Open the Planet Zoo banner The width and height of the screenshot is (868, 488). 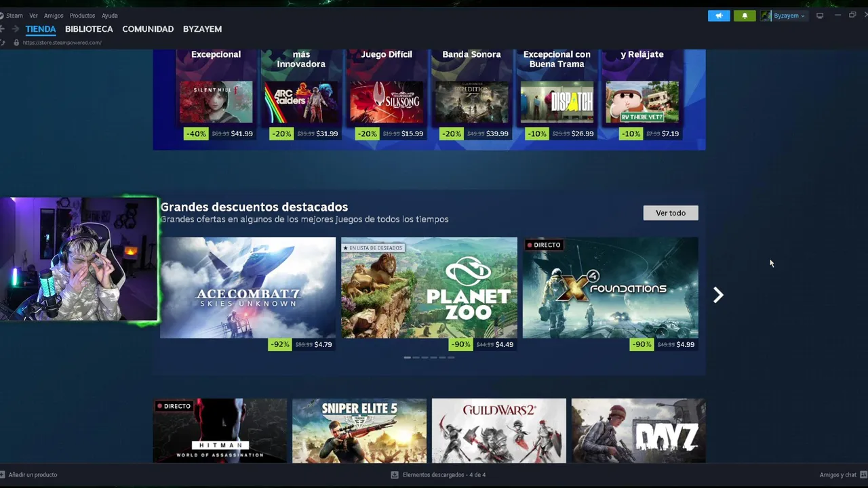click(x=429, y=287)
